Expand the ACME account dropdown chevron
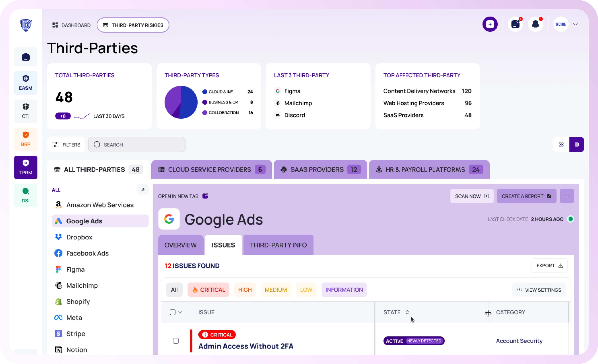The width and height of the screenshot is (598, 364). click(575, 24)
